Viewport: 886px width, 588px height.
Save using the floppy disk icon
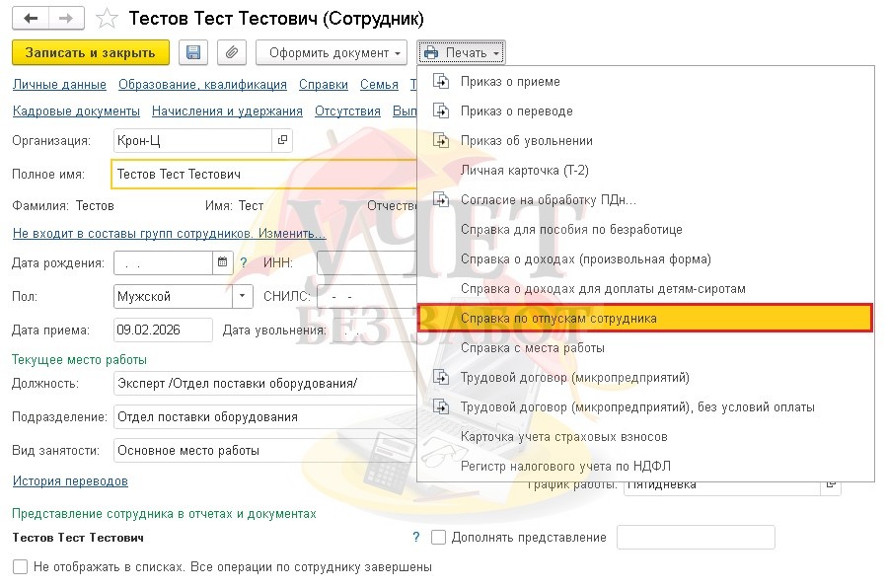point(193,52)
